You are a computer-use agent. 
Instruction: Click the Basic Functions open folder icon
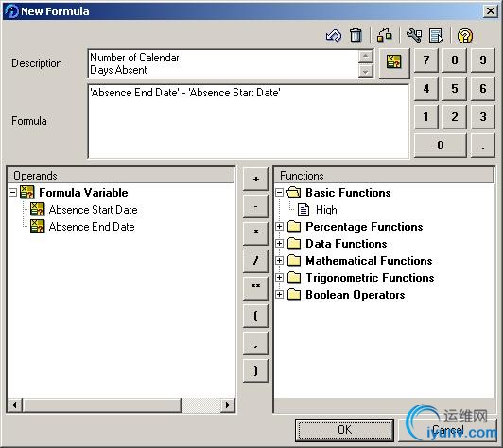(294, 193)
